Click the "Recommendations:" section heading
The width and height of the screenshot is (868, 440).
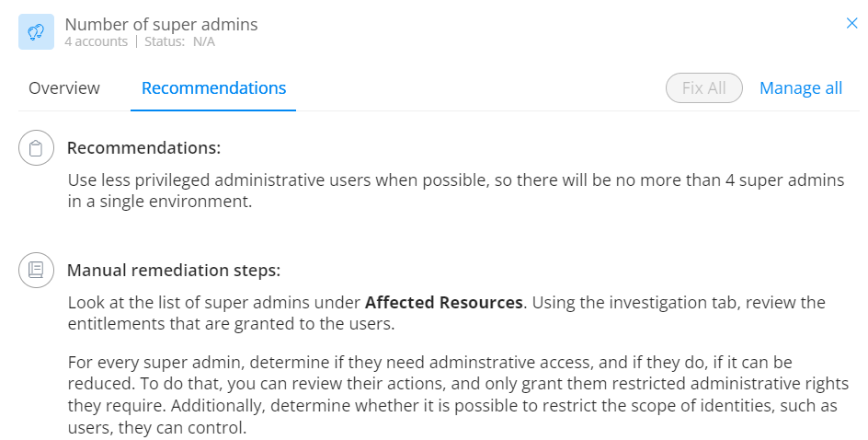pyautogui.click(x=143, y=148)
